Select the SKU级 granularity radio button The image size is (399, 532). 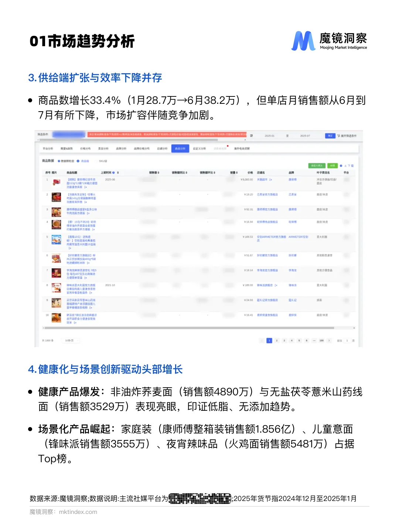click(x=96, y=161)
